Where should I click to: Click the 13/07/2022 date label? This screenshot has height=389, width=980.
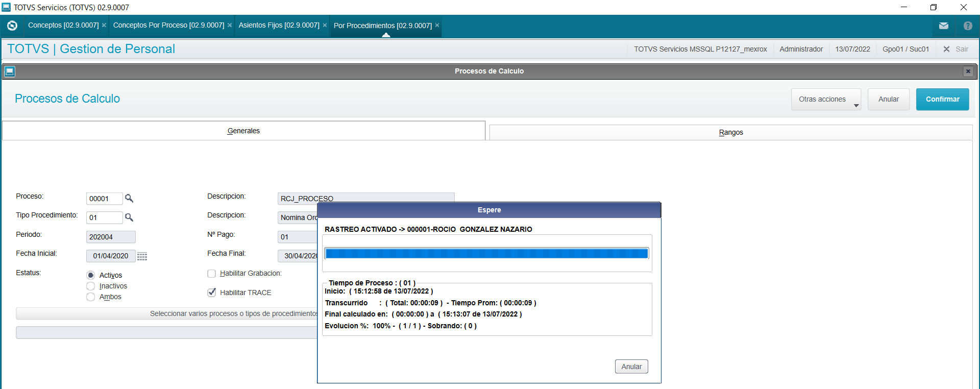(x=852, y=49)
